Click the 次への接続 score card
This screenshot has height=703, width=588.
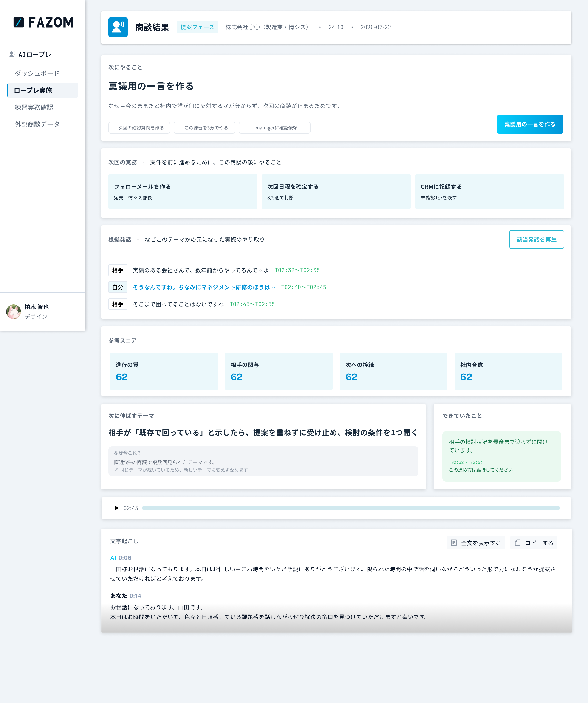coord(393,371)
